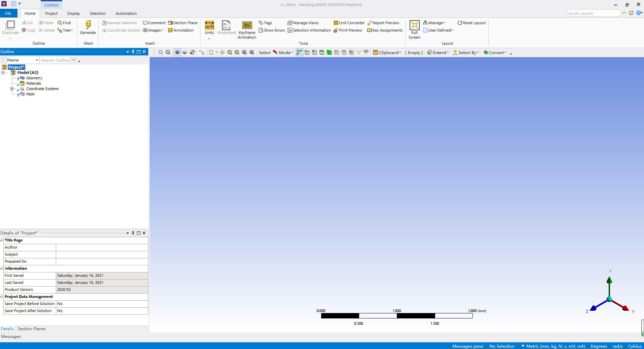
Task: Open the Display menu tab
Action: (73, 13)
